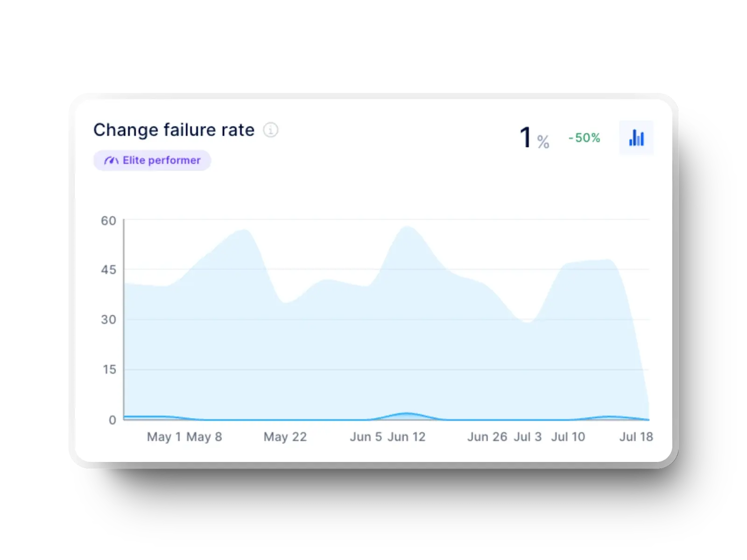The image size is (747, 560).
Task: Expand the Elite performer performance tier badge
Action: [x=152, y=160]
